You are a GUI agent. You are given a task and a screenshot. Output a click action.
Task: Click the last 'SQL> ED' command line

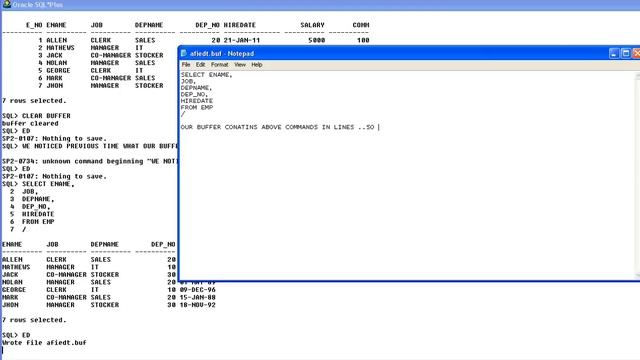[x=16, y=335]
